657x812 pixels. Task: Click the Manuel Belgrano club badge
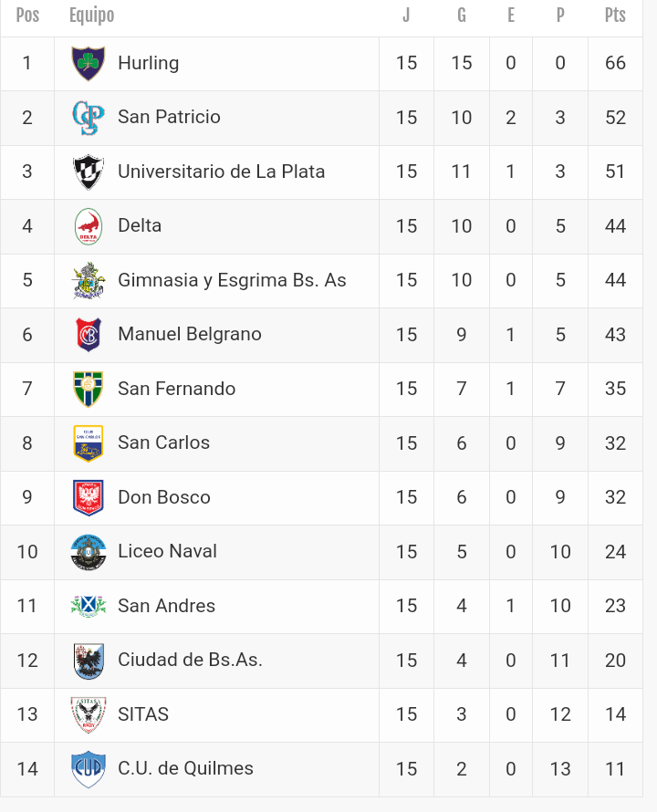pos(89,335)
